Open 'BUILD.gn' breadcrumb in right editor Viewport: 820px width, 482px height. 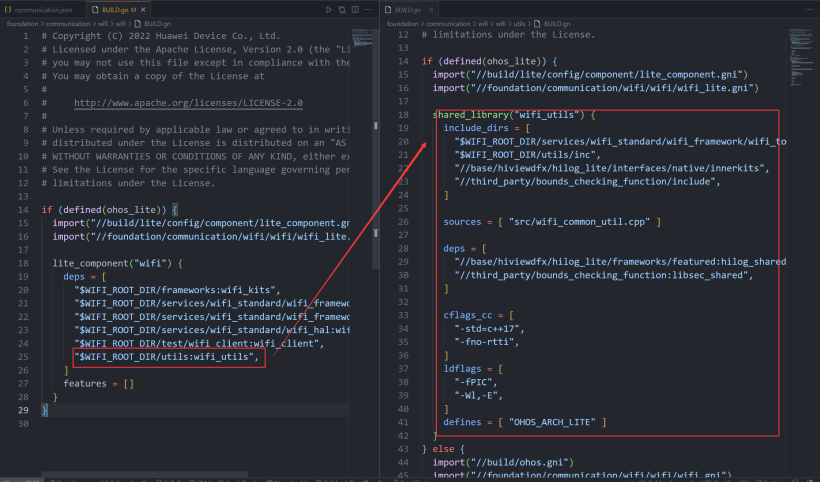[x=557, y=24]
